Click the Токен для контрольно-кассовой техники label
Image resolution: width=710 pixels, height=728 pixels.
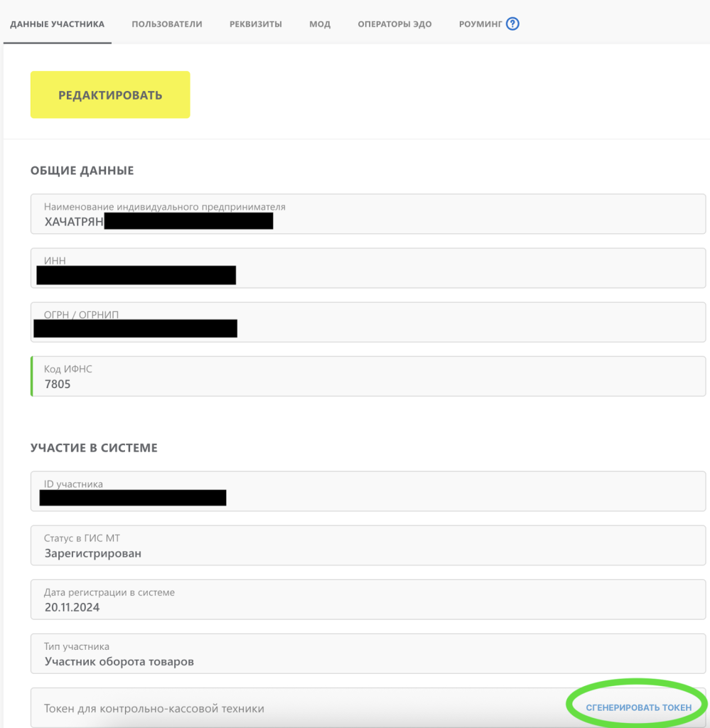[154, 708]
